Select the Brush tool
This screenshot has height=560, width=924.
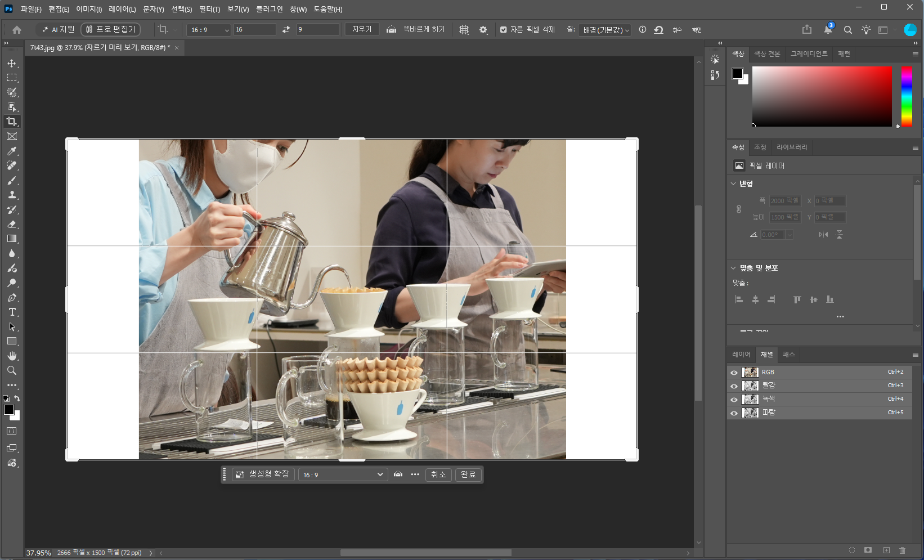coord(12,180)
